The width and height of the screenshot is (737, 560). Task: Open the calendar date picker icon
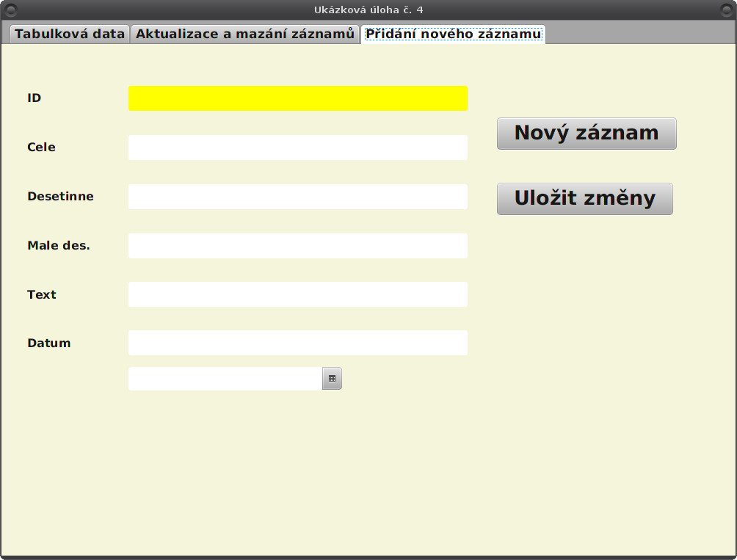332,378
